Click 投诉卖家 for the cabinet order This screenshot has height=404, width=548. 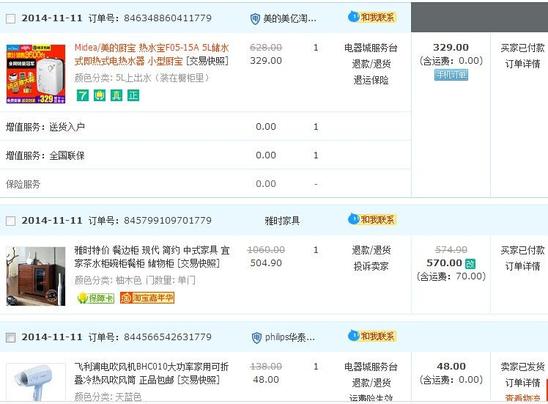(x=371, y=267)
